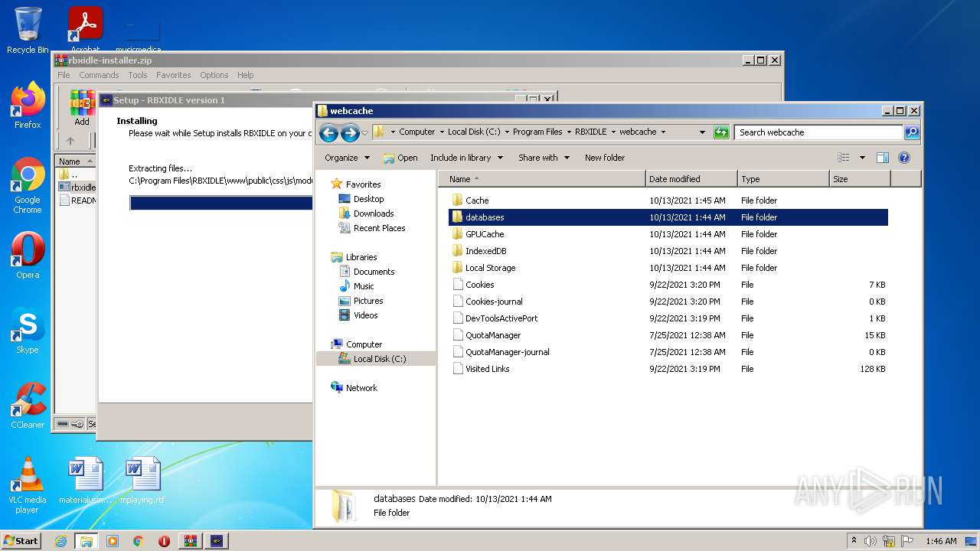
Task: Open Internet Explorer from the taskbar
Action: click(x=60, y=541)
